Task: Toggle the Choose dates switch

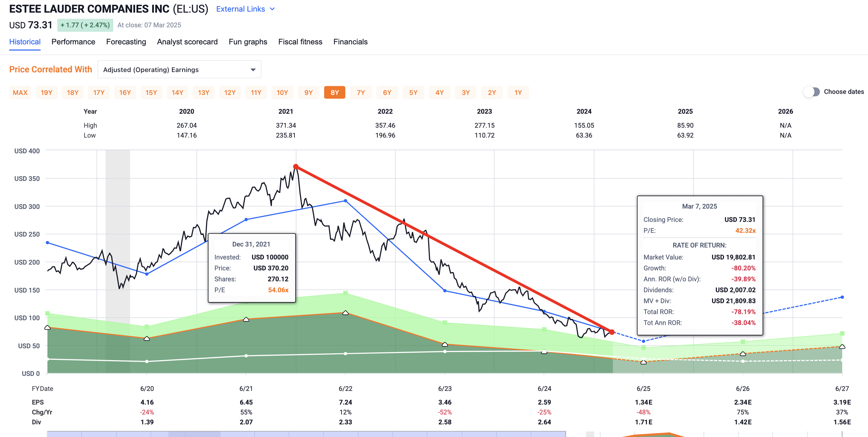Action: pyautogui.click(x=812, y=92)
